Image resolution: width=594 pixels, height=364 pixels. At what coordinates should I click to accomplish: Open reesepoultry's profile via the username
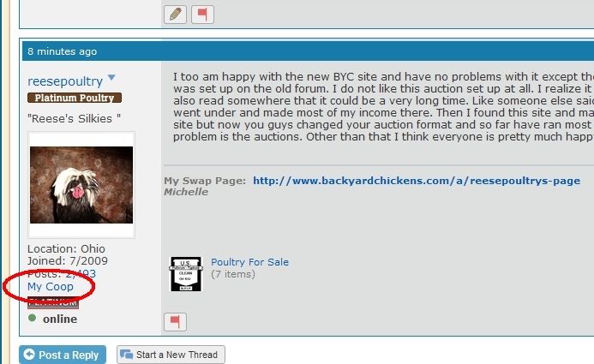tap(65, 81)
